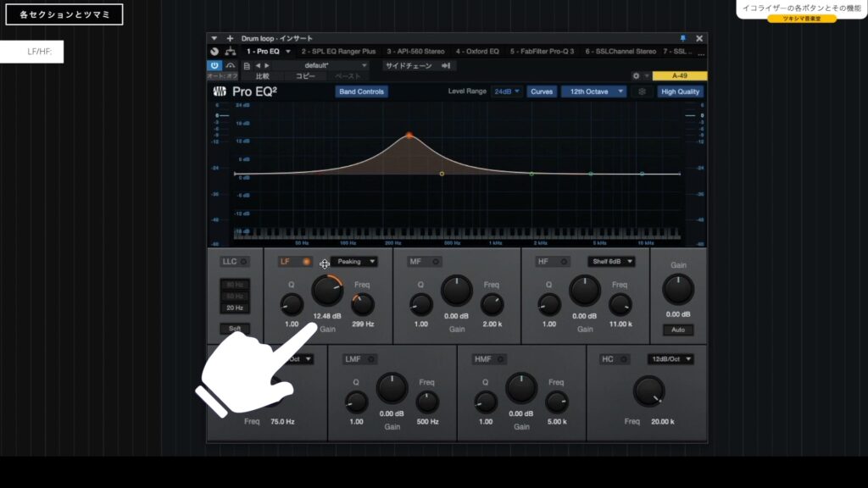Click the MF Freq knob at 2.00 k
Image resolution: width=868 pixels, height=488 pixels.
click(x=492, y=304)
